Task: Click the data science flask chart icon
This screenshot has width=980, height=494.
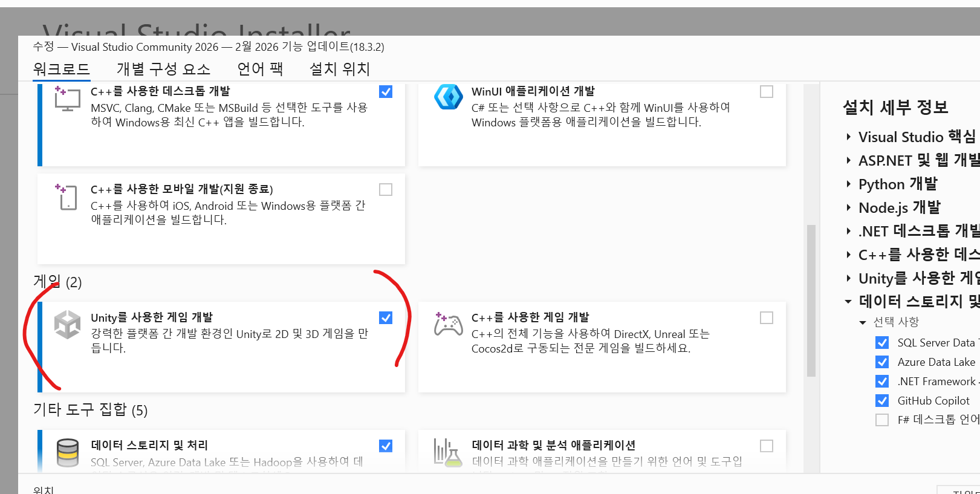Action: [x=448, y=453]
